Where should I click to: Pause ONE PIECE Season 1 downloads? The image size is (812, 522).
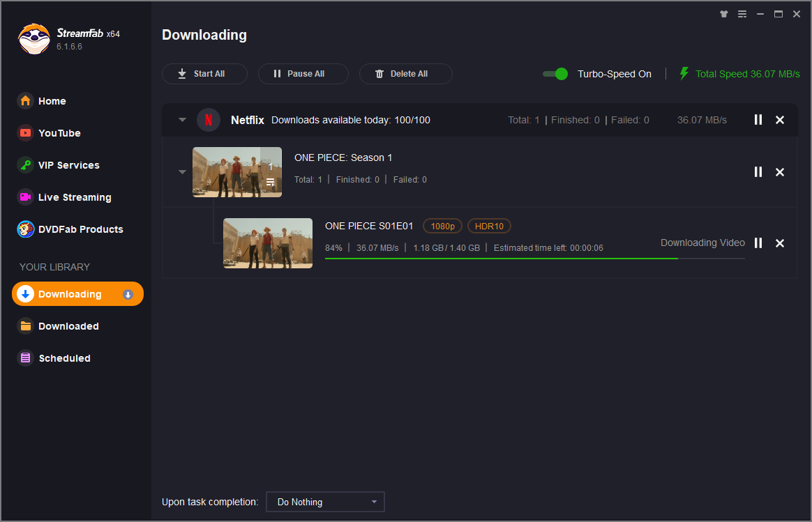click(x=758, y=172)
